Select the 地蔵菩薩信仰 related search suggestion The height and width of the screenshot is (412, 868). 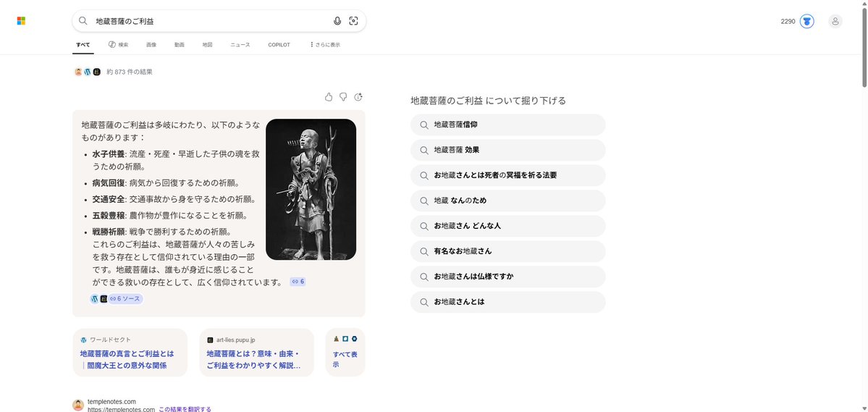pos(507,125)
